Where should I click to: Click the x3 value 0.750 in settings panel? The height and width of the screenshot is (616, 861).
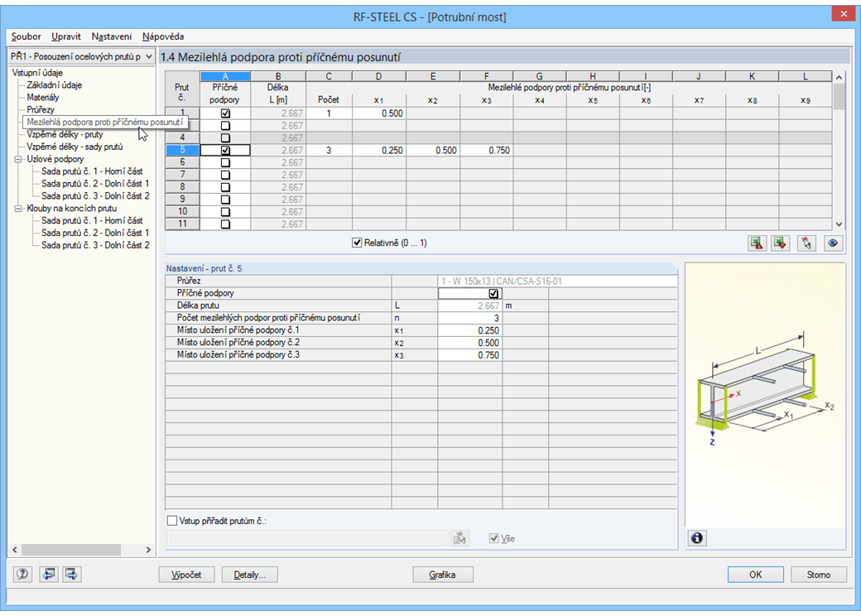coord(470,355)
